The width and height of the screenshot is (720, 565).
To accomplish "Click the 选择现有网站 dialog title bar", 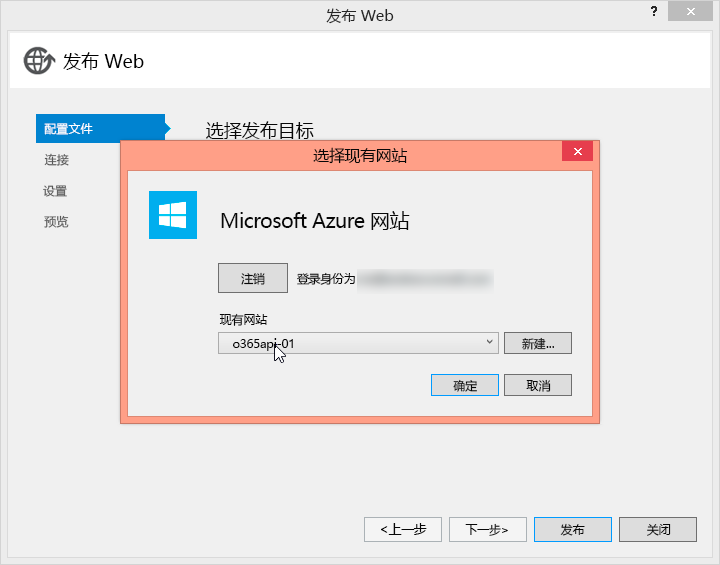I will tap(360, 155).
